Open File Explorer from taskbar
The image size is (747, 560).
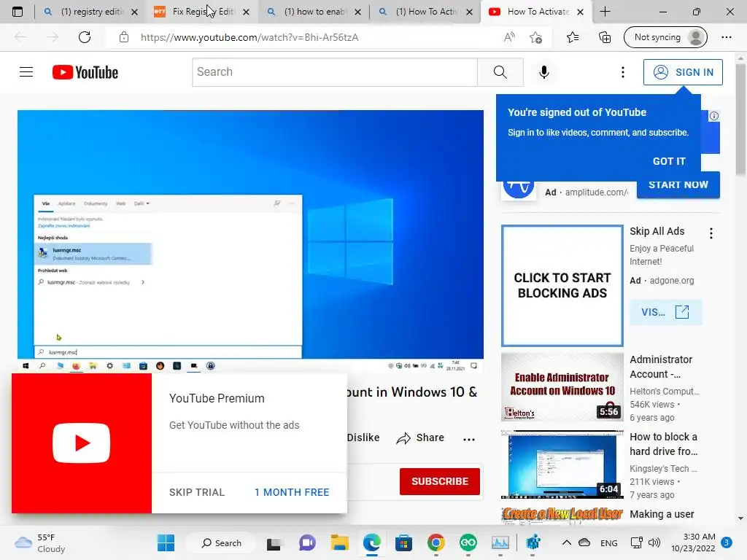click(340, 542)
